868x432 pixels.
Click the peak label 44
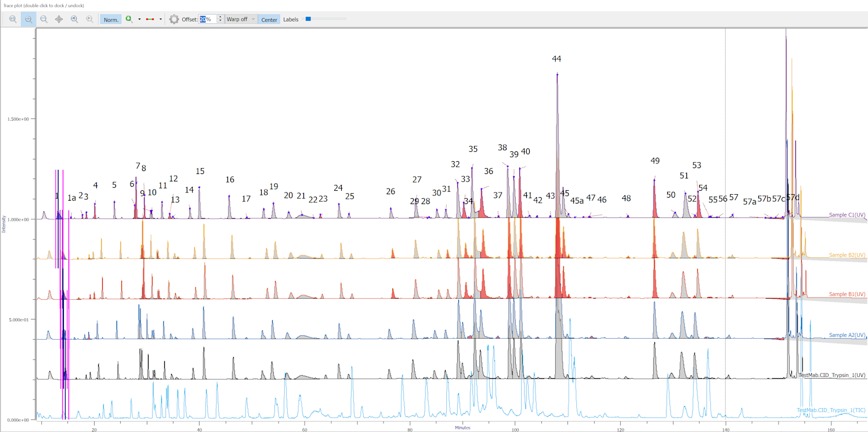click(x=556, y=59)
